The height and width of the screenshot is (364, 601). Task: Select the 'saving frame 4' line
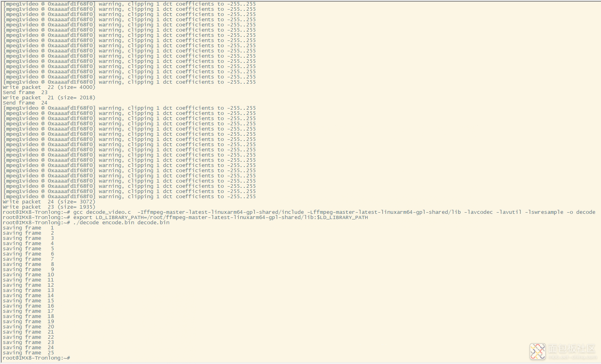click(x=28, y=243)
